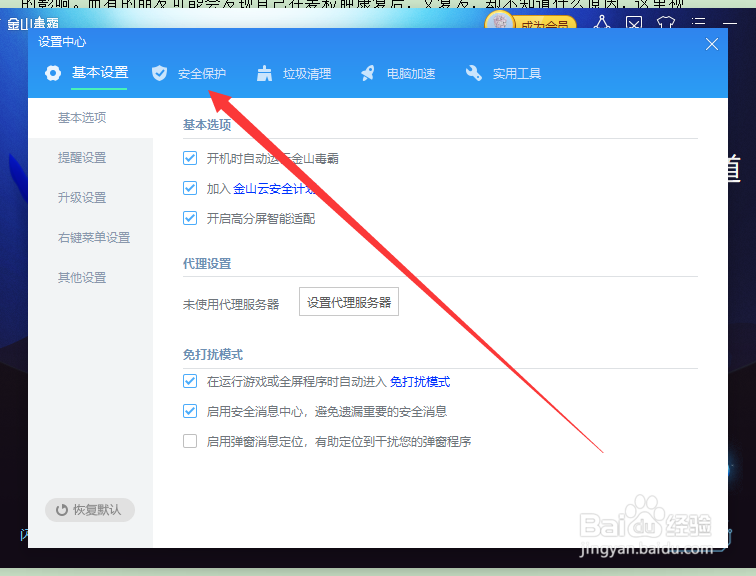The width and height of the screenshot is (756, 576).
Task: Click the 未使用代理服务器 status text
Action: [231, 304]
